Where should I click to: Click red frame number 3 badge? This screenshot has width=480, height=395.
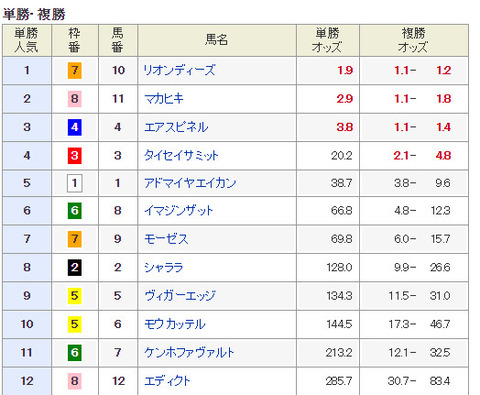click(x=75, y=155)
